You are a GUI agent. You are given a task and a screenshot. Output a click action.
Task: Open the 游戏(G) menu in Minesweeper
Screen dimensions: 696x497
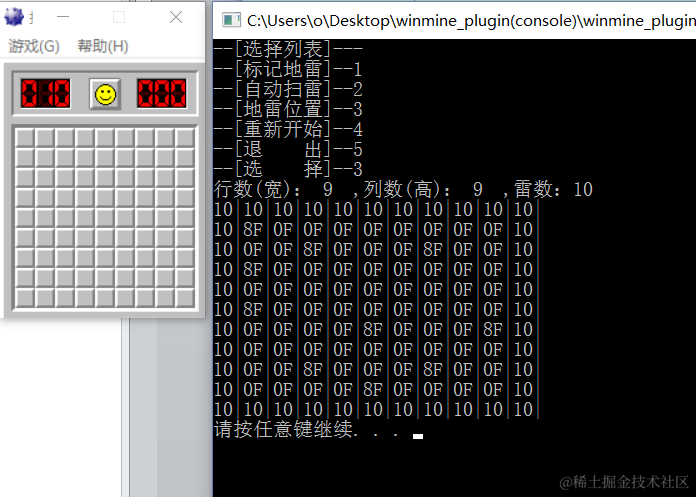[34, 46]
